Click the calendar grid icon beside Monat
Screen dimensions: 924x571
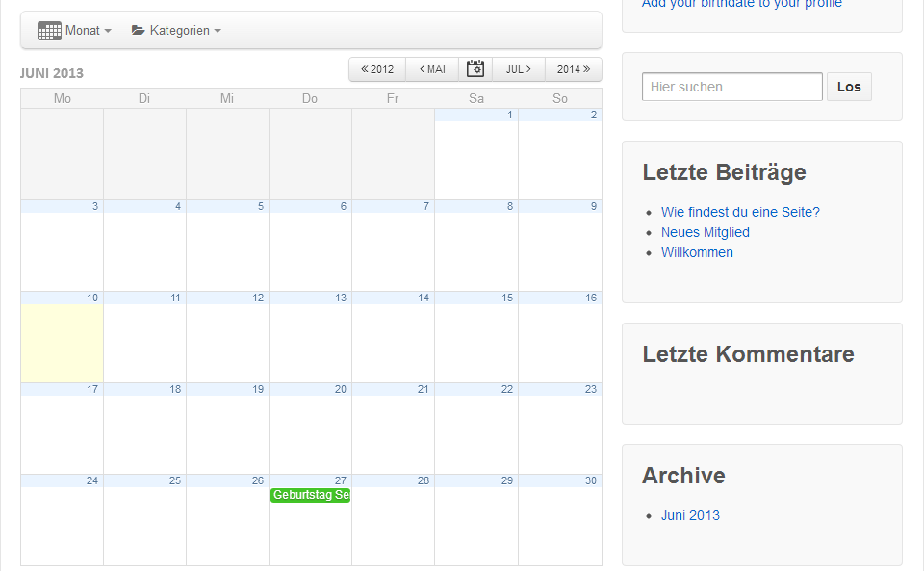[49, 31]
